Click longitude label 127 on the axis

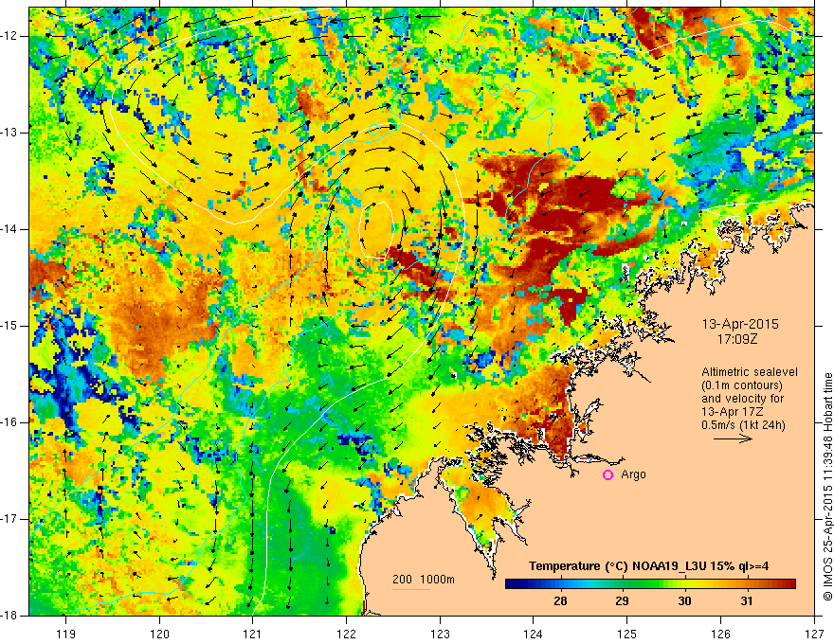click(814, 634)
